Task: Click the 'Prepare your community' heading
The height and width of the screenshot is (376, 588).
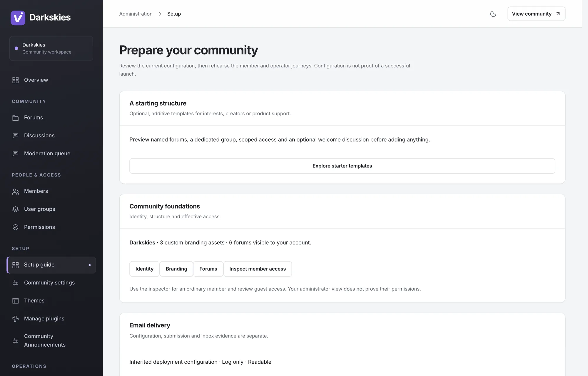Action: click(x=188, y=50)
